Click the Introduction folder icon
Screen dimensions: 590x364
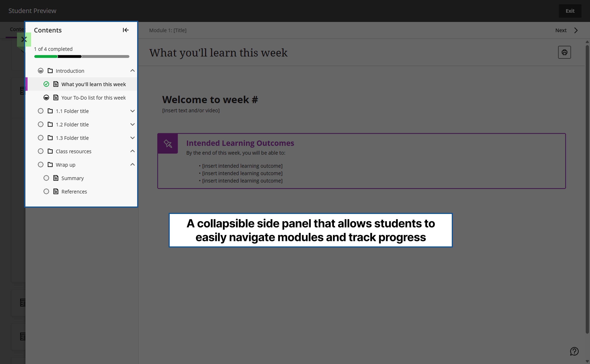[50, 71]
